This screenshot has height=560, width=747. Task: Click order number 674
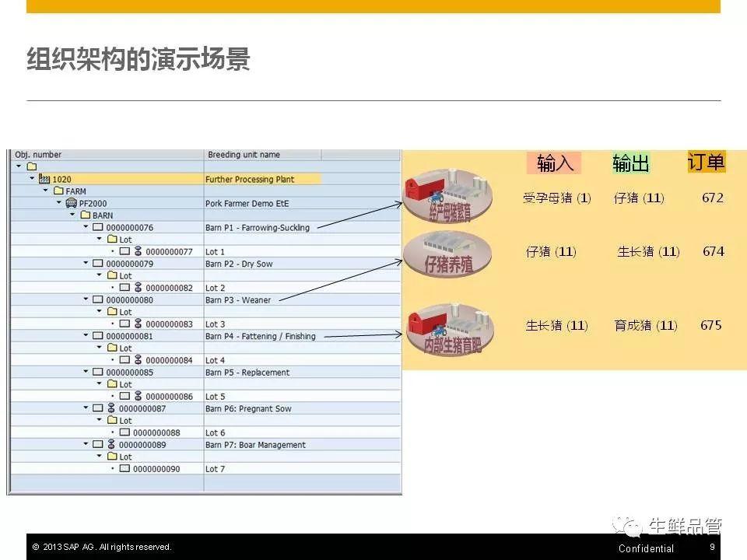point(713,251)
